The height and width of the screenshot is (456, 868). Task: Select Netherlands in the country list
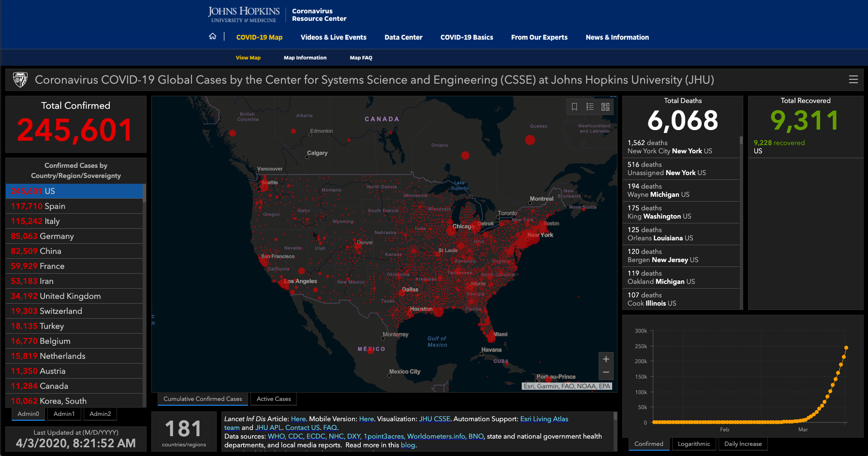pyautogui.click(x=74, y=356)
